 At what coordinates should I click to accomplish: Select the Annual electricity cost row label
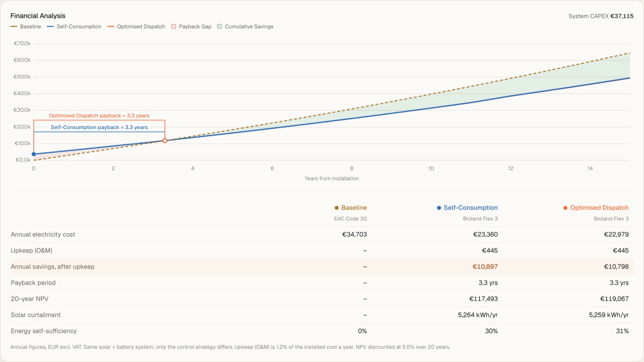click(43, 234)
